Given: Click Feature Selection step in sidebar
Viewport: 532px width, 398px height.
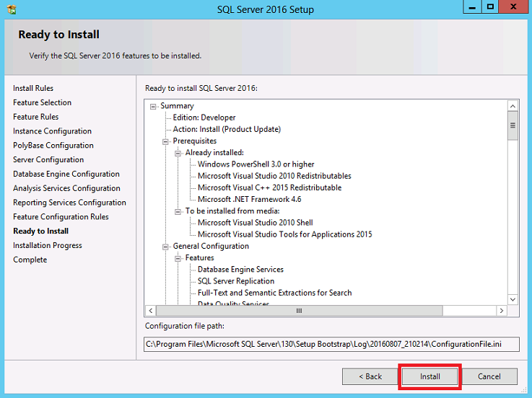Looking at the screenshot, I should click(x=42, y=102).
